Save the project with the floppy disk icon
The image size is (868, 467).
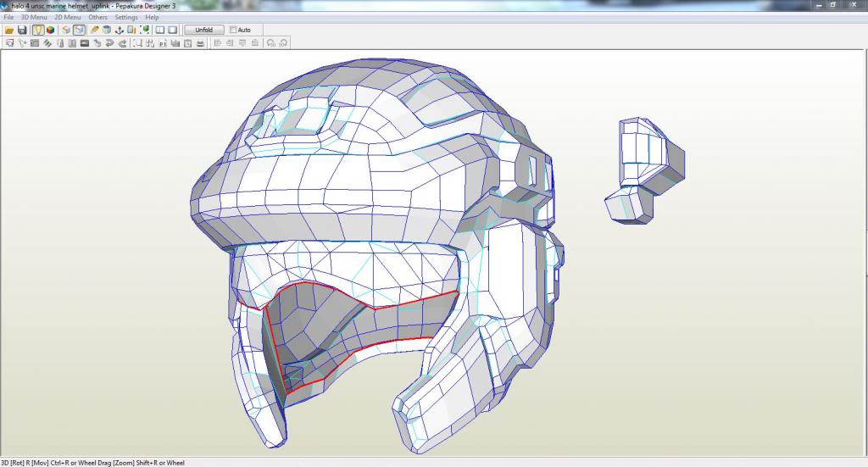click(x=22, y=30)
